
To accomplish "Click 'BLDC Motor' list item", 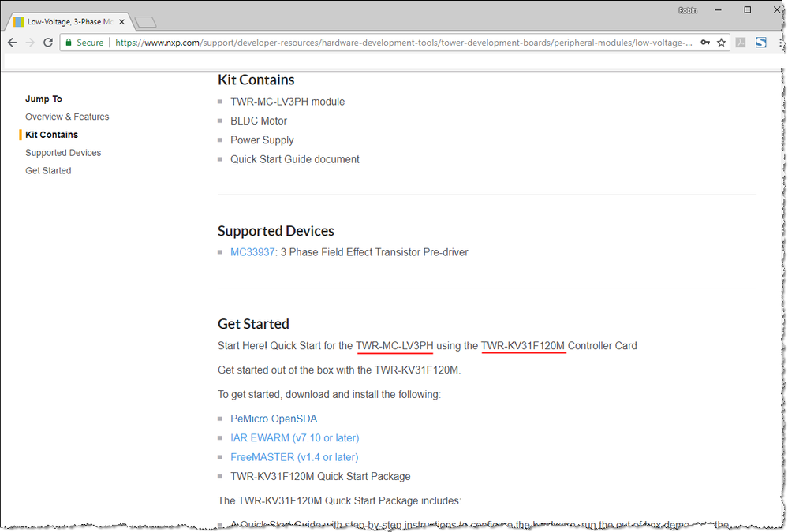I will (259, 121).
